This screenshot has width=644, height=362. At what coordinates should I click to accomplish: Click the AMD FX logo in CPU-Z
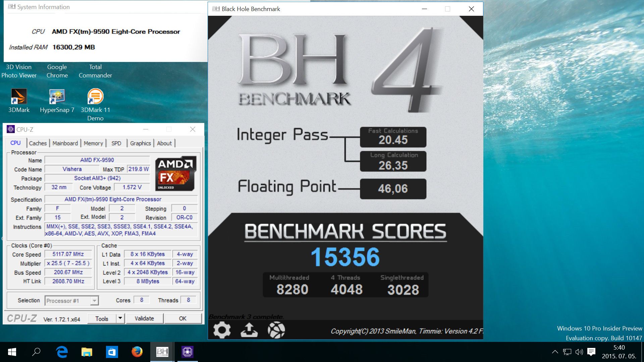tap(176, 174)
